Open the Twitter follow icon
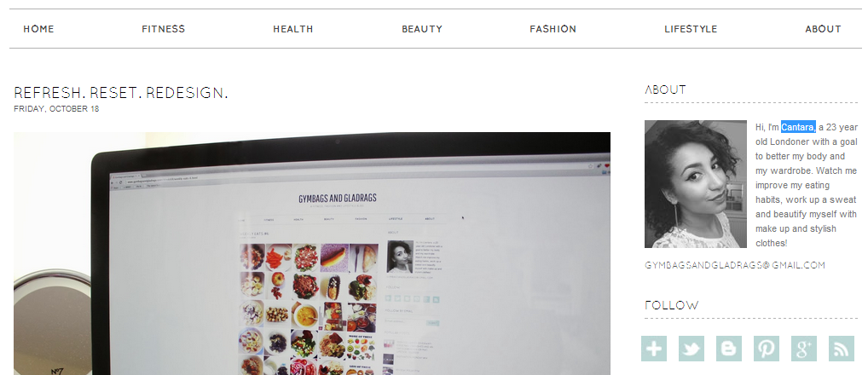The image size is (868, 375). pos(692,349)
